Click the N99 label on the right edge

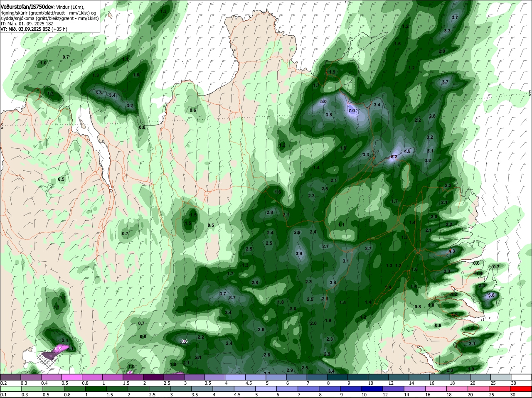click(530, 93)
